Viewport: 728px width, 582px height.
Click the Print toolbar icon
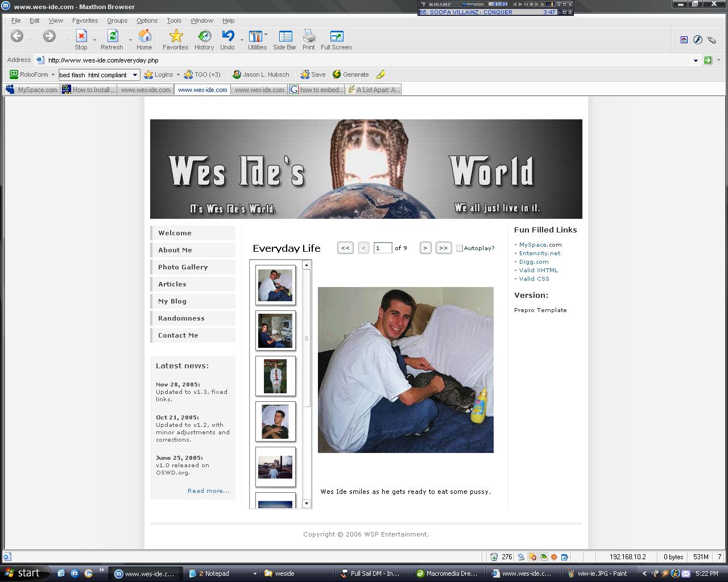coord(309,37)
